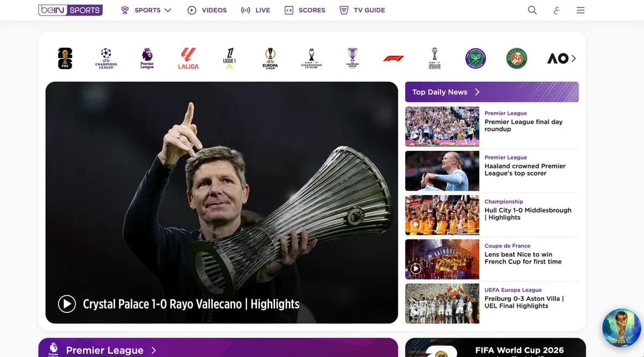Select the CAF Champions League logo
Screen dimensions: 644x357
click(x=311, y=58)
